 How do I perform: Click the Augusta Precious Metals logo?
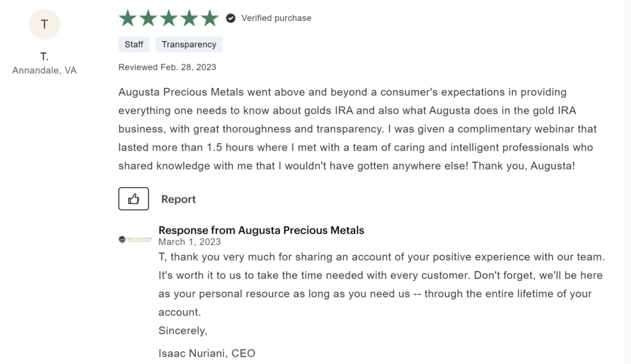point(135,240)
